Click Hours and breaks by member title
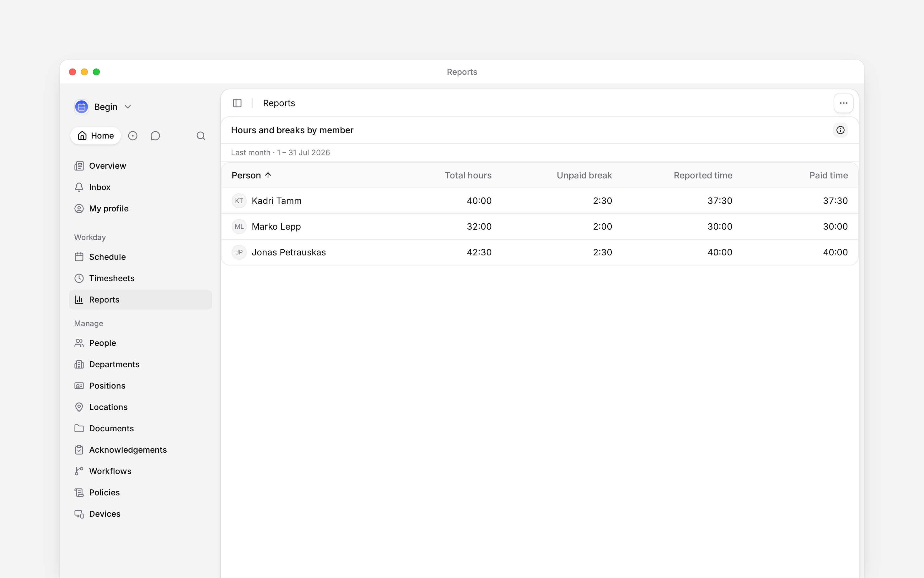 click(292, 130)
